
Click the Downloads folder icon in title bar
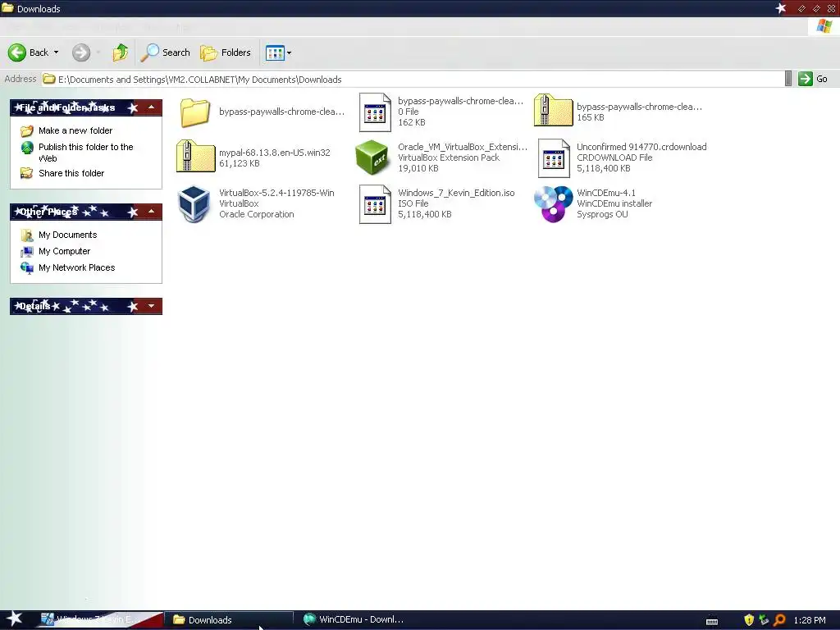pyautogui.click(x=7, y=8)
